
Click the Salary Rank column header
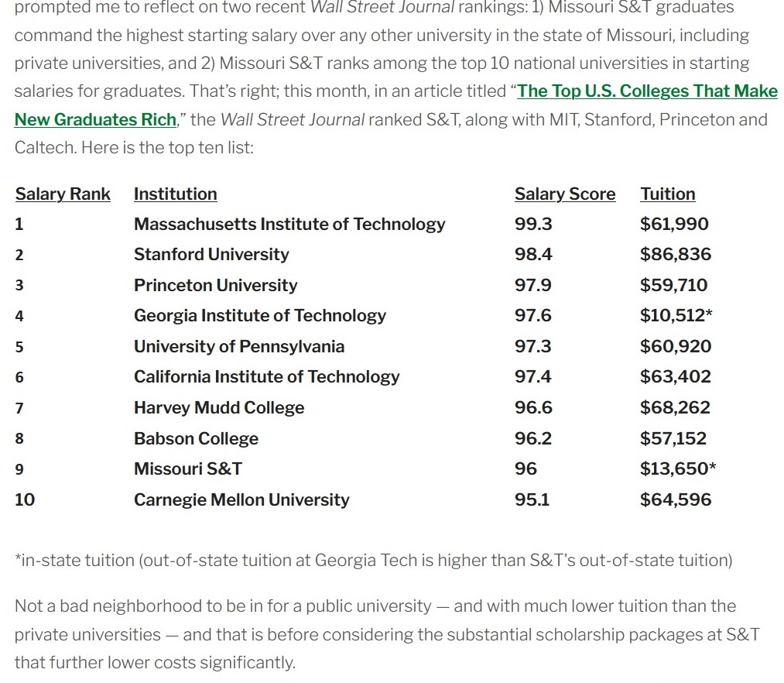pyautogui.click(x=63, y=194)
